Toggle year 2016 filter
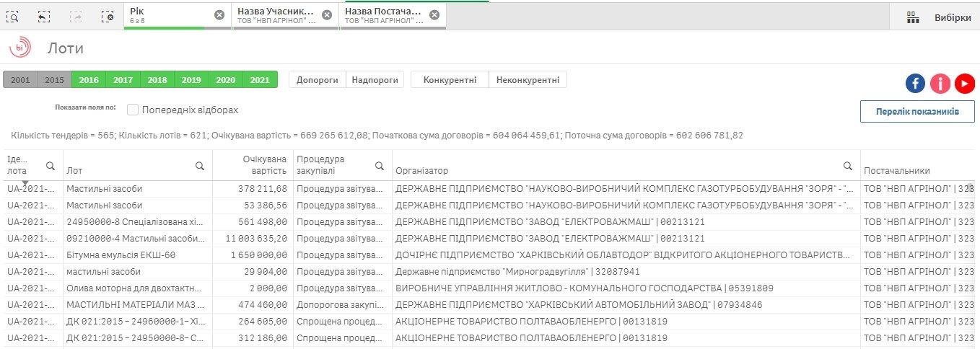Image resolution: width=980 pixels, height=349 pixels. pyautogui.click(x=89, y=80)
